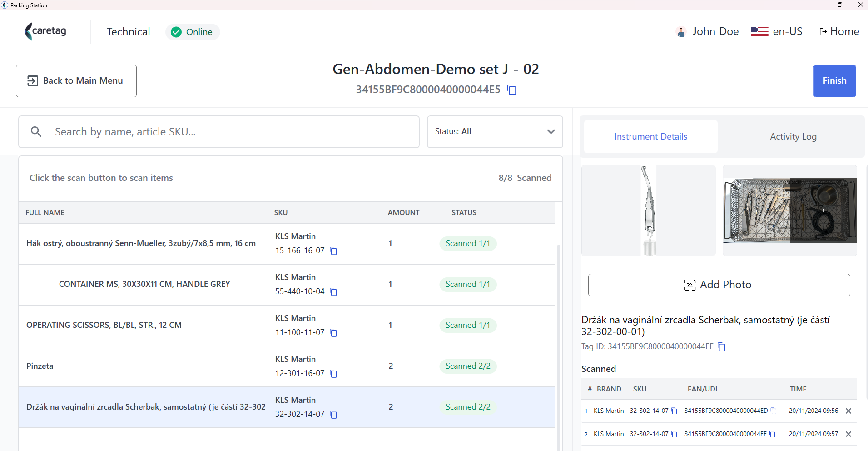The height and width of the screenshot is (451, 868).
Task: Copy SKU 11-100-11-07 to clipboard
Action: coord(333,333)
